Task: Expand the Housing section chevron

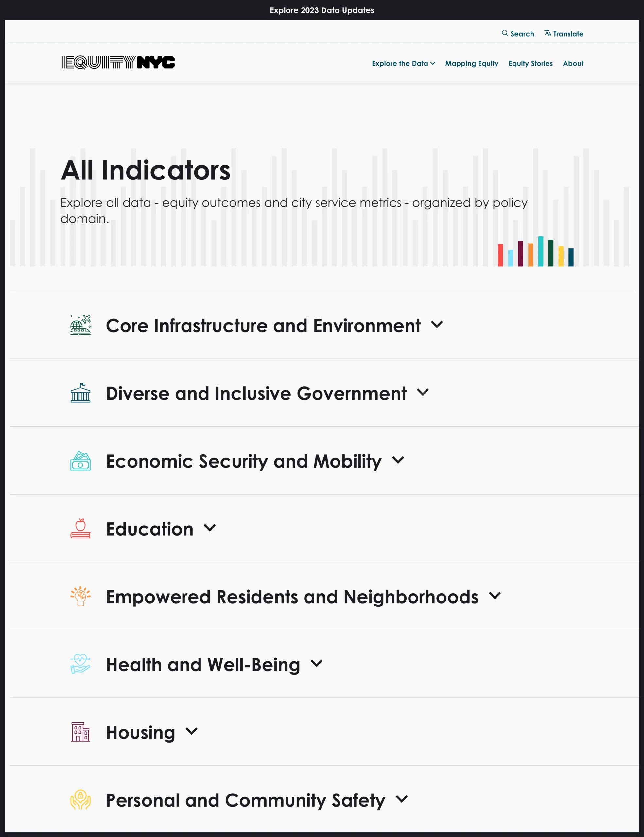Action: point(192,732)
